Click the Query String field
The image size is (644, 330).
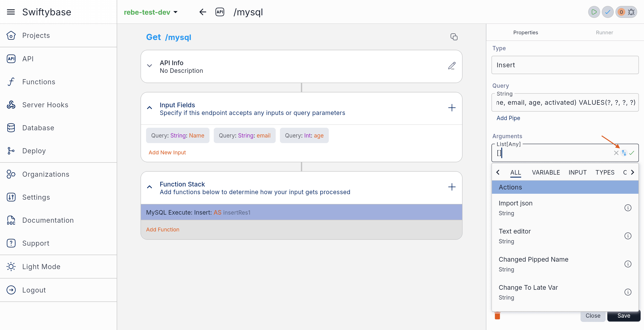565,102
